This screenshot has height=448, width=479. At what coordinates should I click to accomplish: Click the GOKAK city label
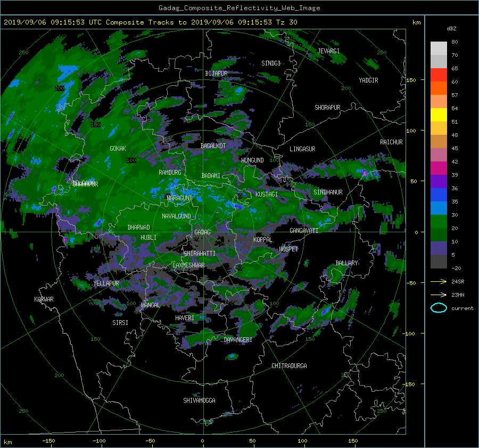pyautogui.click(x=118, y=149)
